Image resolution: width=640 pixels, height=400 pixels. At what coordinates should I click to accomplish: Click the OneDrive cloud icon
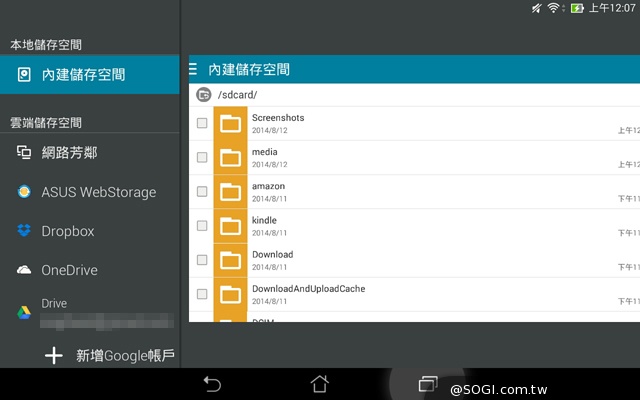pos(24,270)
